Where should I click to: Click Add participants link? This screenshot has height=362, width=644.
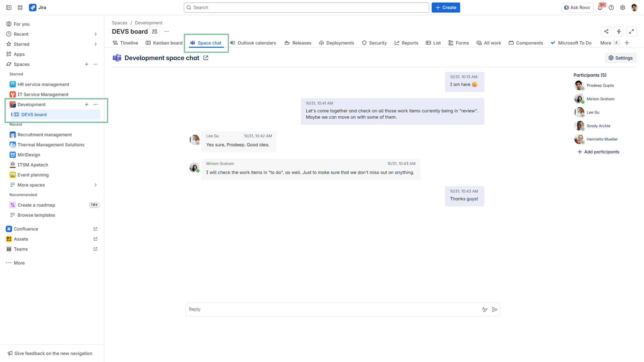598,152
